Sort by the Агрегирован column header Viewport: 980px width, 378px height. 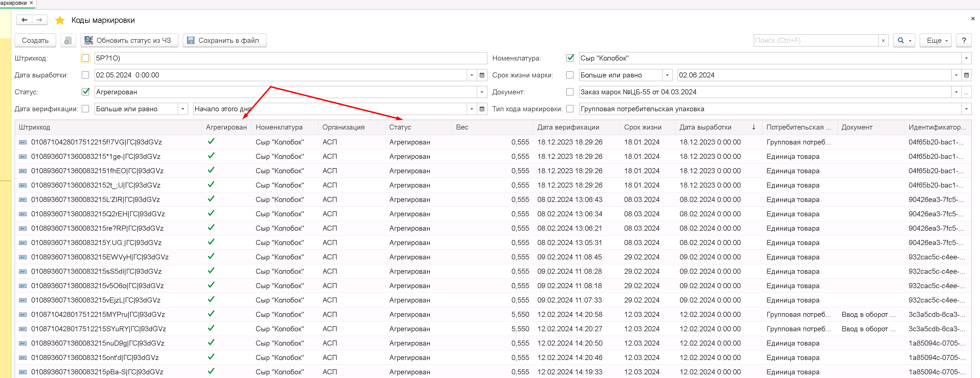pyautogui.click(x=226, y=127)
